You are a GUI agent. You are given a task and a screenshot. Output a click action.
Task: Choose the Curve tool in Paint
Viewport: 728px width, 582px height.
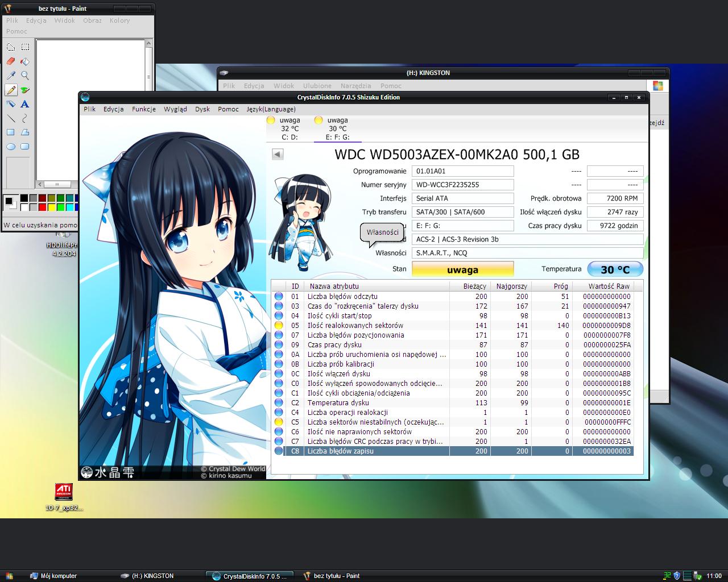(x=25, y=118)
